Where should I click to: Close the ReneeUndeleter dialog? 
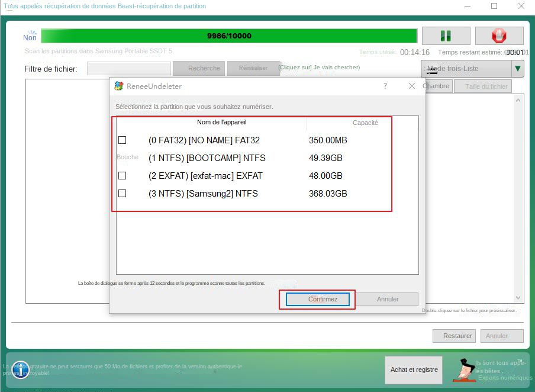tap(412, 86)
